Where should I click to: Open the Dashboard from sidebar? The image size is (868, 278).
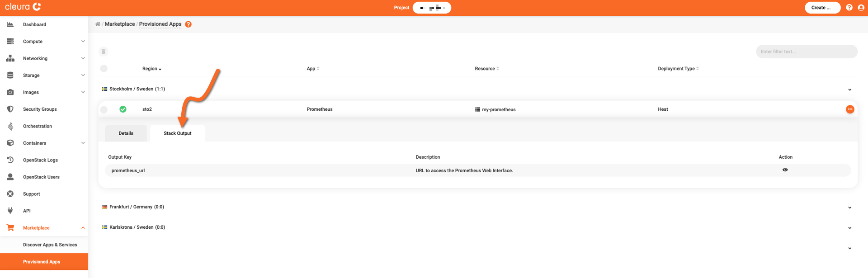point(34,24)
